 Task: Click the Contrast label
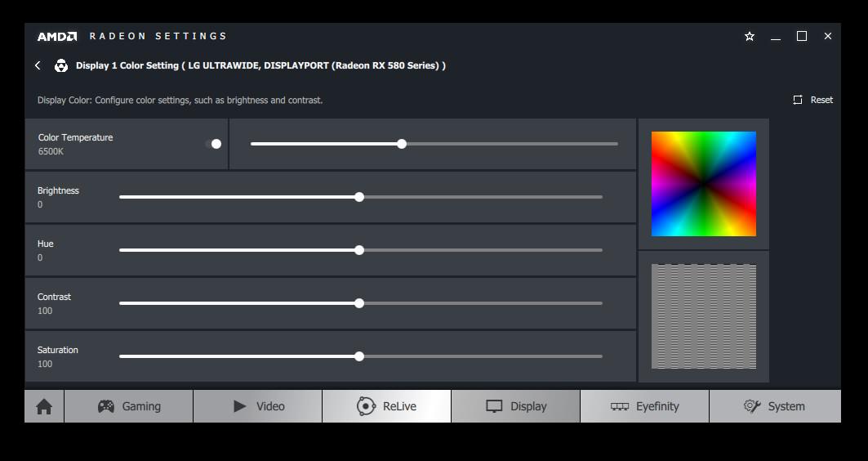tap(54, 297)
